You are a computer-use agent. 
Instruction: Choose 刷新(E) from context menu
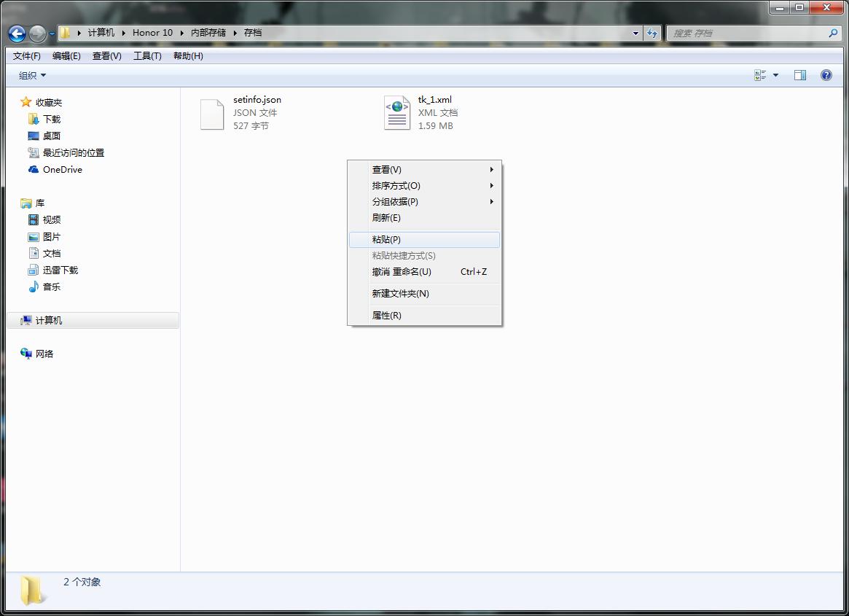(x=424, y=218)
